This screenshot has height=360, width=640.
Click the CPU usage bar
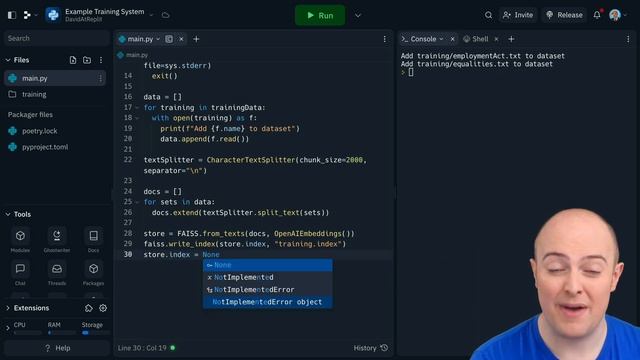[x=27, y=333]
